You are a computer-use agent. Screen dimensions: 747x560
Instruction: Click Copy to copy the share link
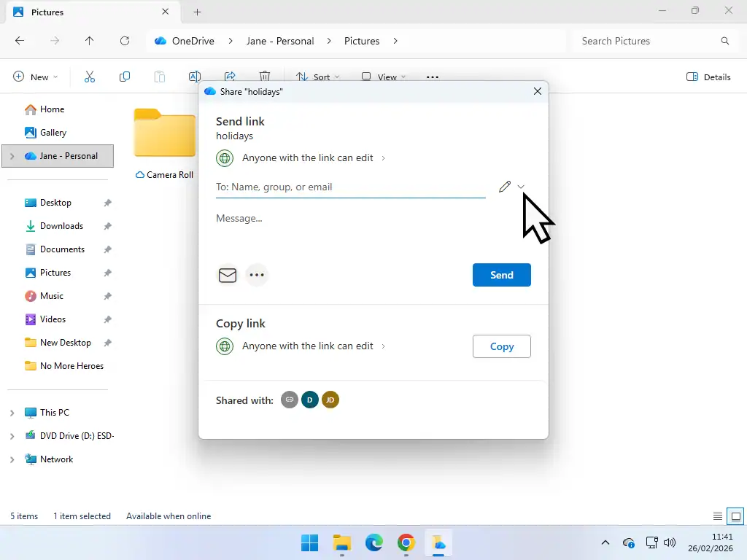coord(501,346)
